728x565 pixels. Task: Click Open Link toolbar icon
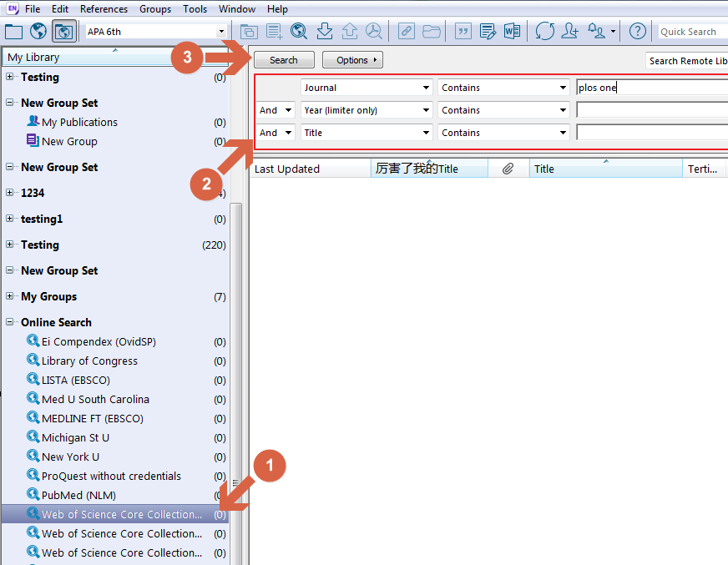point(406,32)
